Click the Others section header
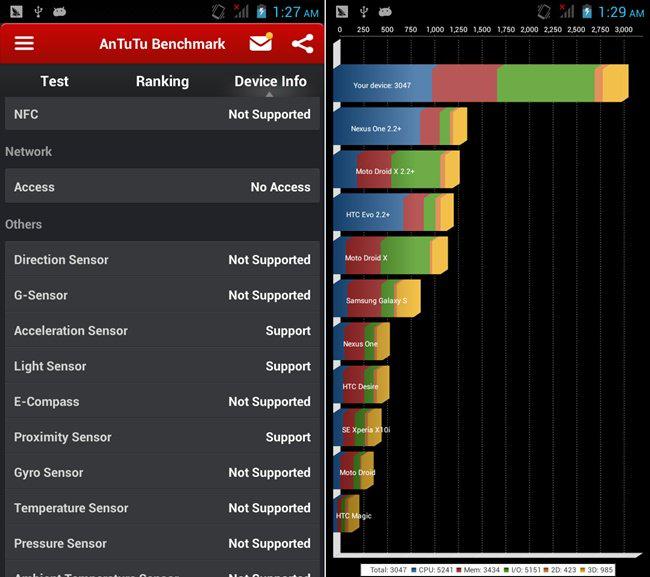This screenshot has width=650, height=577. [23, 224]
